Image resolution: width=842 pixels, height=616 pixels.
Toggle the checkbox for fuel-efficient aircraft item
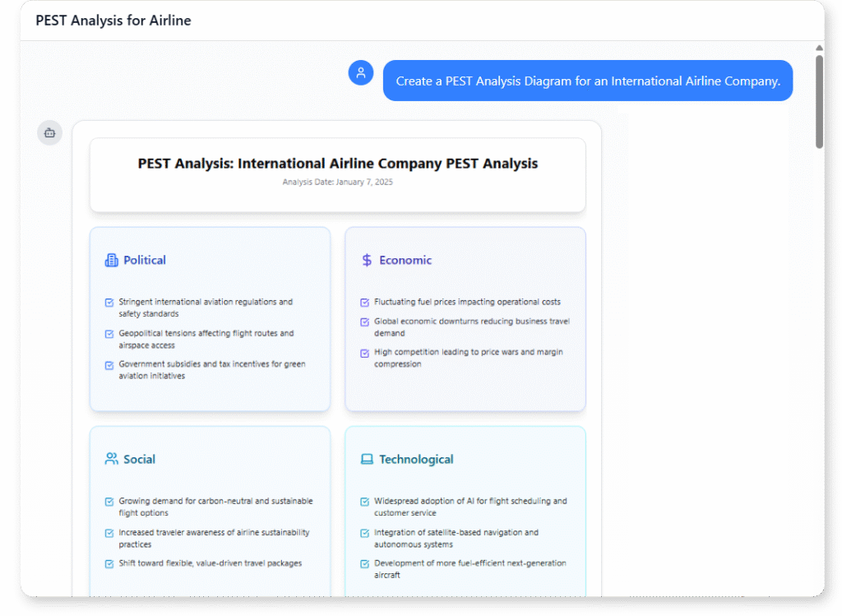(363, 564)
